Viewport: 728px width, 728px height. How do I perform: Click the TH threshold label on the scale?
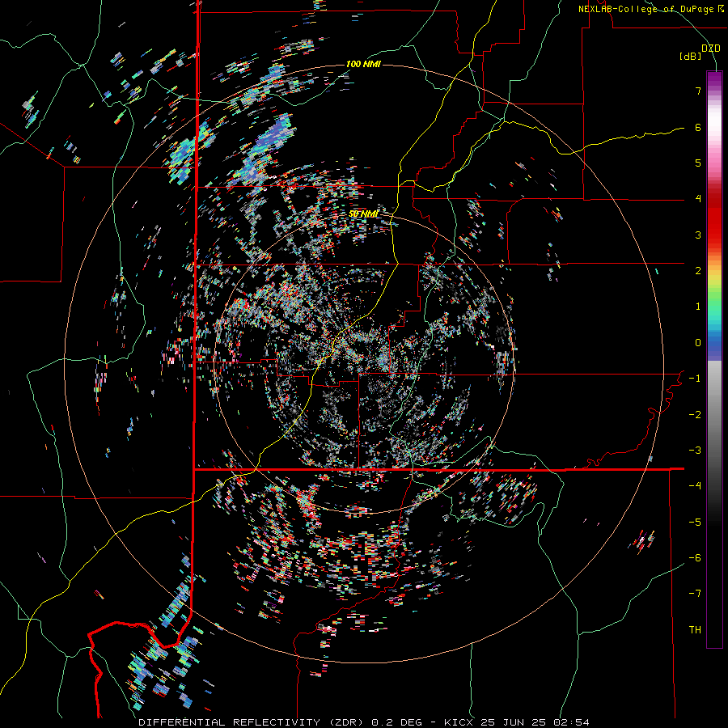pos(695,630)
